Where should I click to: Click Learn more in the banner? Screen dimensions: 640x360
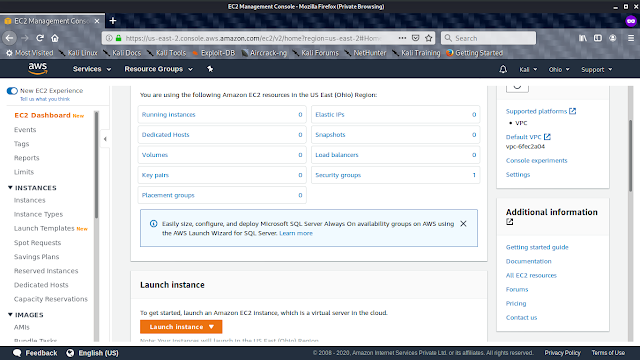(296, 233)
